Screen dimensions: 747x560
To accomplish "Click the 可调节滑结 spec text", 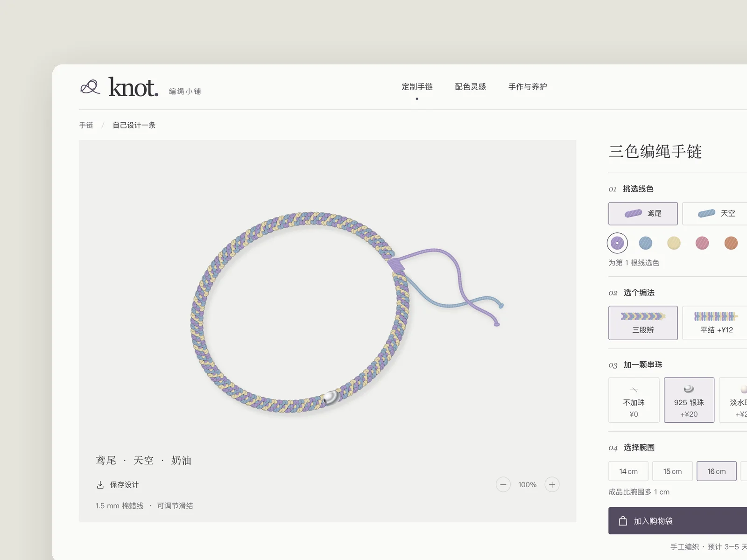I will (175, 506).
